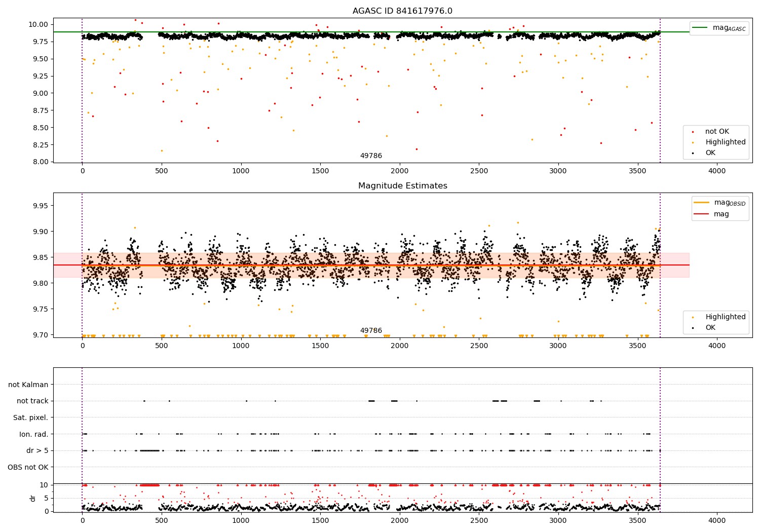Click the '9.25' y-tick on the top plot
The height and width of the screenshot is (532, 760).
point(41,76)
